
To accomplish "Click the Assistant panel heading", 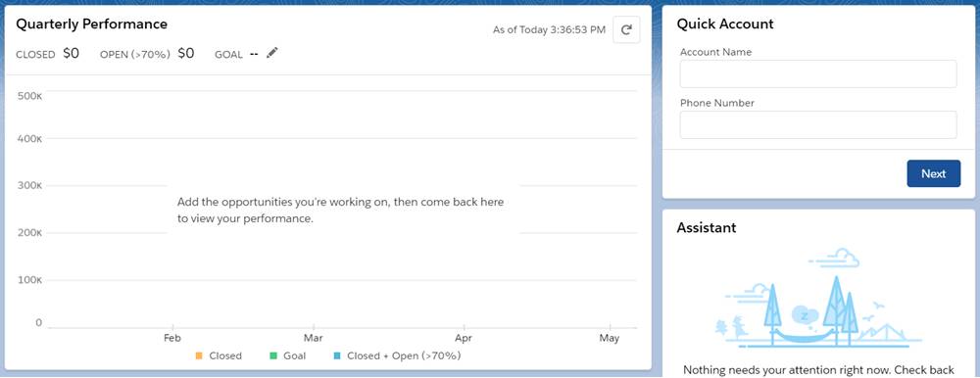I will [707, 227].
